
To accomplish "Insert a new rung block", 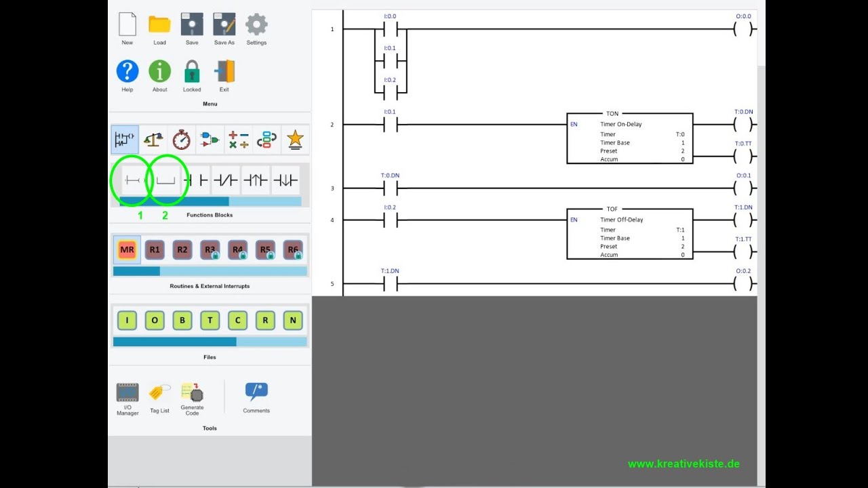I will 133,180.
